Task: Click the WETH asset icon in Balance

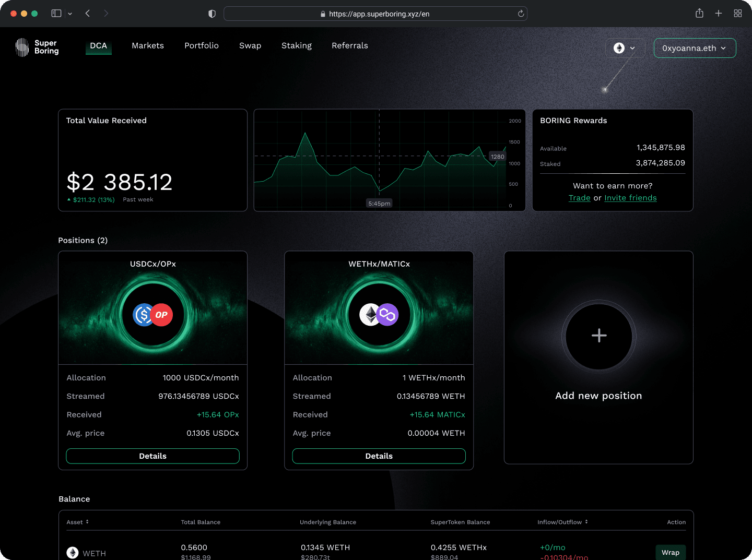Action: coord(73,553)
